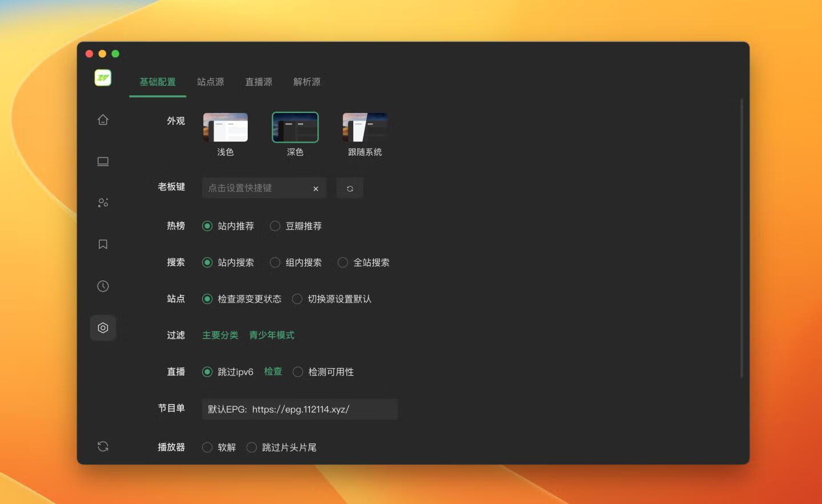Switch to the 直播源 tab

click(259, 82)
